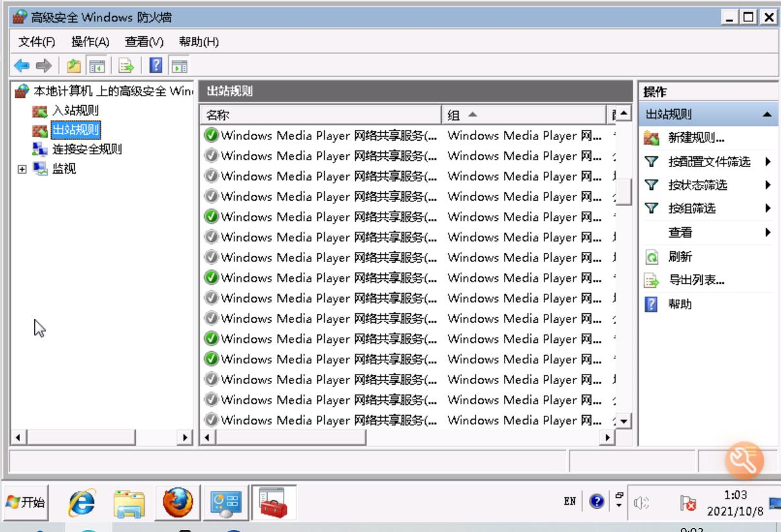Open the 按组筛选 submenu

click(691, 208)
